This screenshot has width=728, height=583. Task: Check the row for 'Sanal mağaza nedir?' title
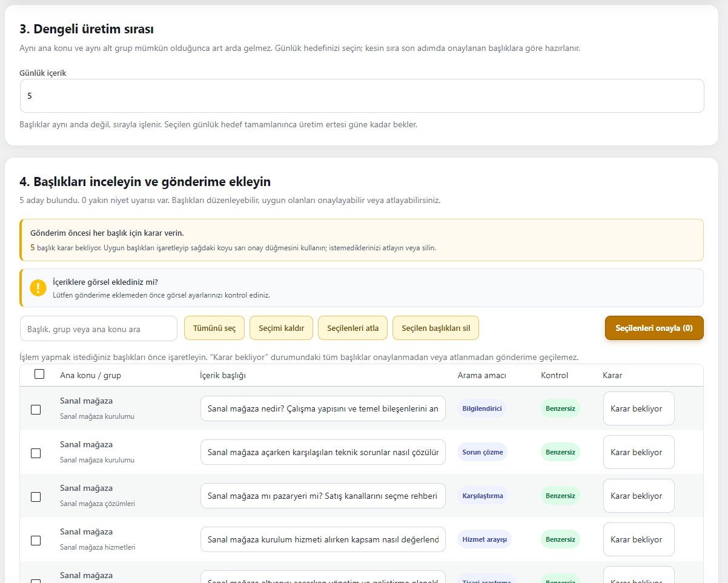click(36, 410)
